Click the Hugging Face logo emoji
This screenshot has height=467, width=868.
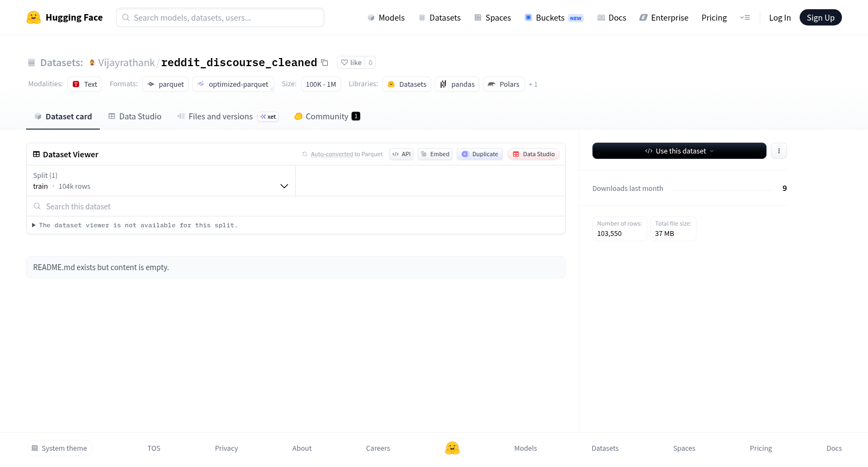pos(34,17)
